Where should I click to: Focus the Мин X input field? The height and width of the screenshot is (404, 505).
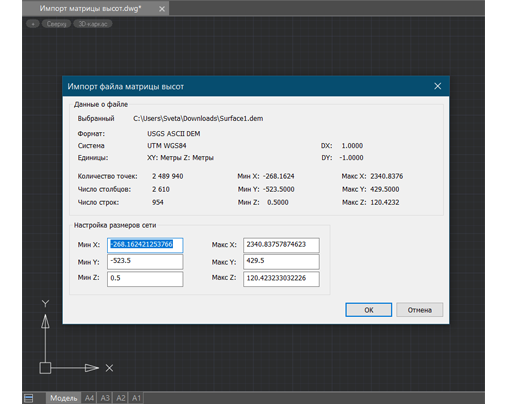[145, 245]
